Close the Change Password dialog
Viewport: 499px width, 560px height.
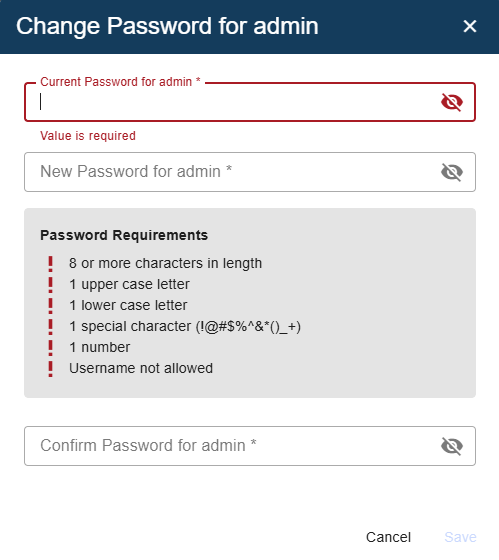(x=469, y=26)
